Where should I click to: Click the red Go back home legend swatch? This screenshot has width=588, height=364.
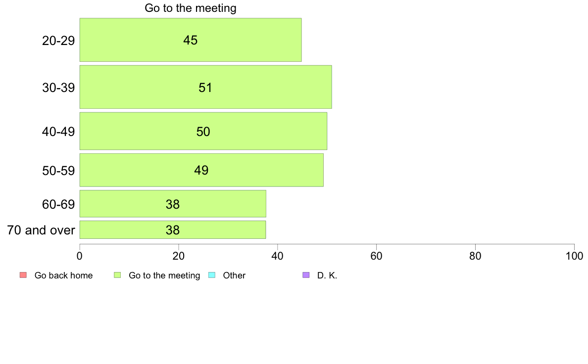23,275
